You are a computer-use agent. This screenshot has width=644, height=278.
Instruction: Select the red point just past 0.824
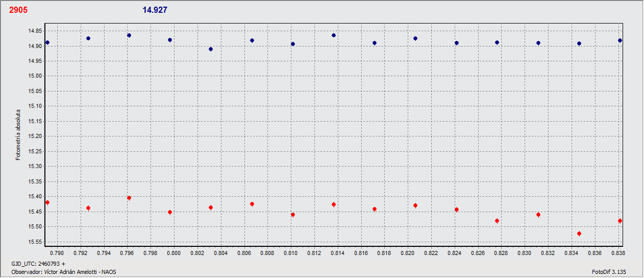457,210
